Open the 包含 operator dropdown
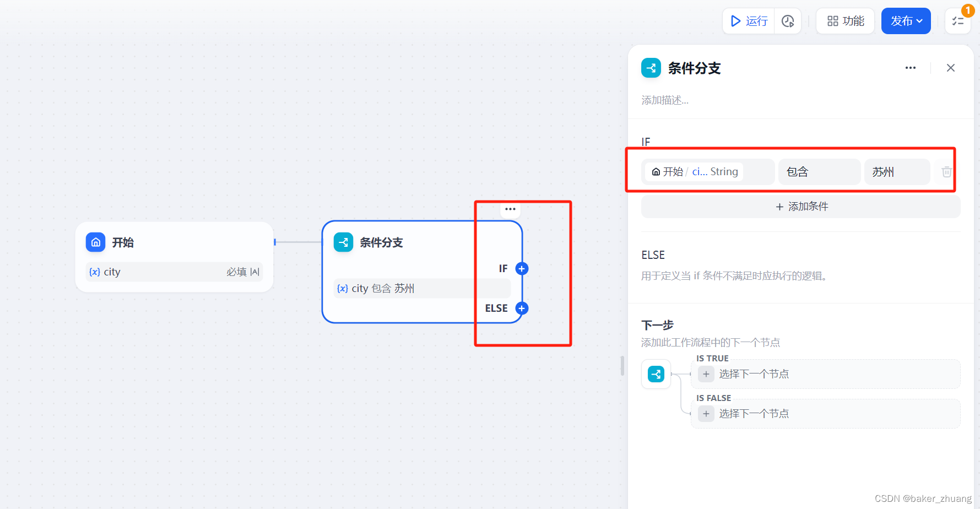 819,171
